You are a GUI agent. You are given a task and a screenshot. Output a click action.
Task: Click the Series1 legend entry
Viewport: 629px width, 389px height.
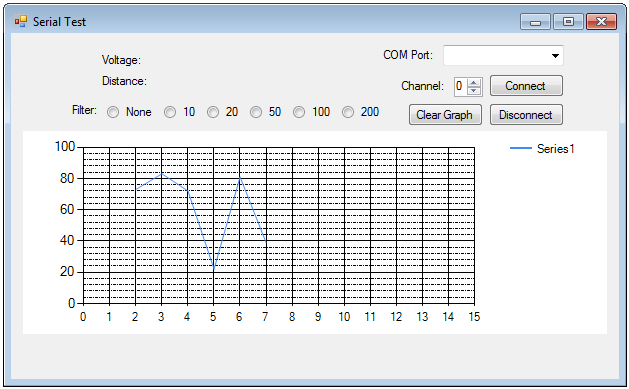542,149
